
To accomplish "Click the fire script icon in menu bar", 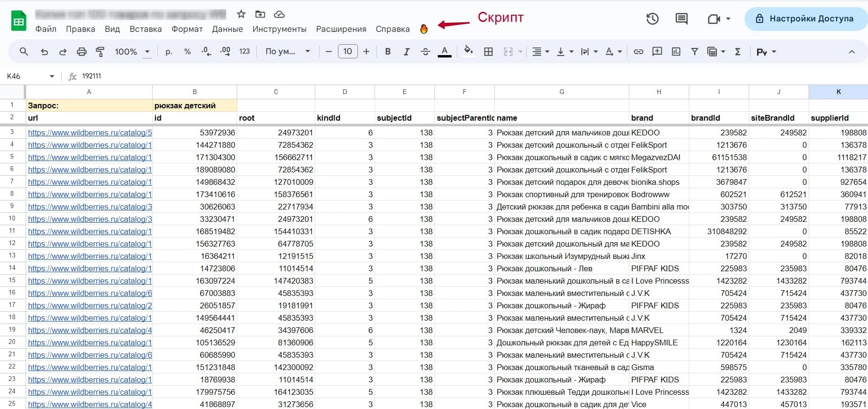I will pos(424,29).
